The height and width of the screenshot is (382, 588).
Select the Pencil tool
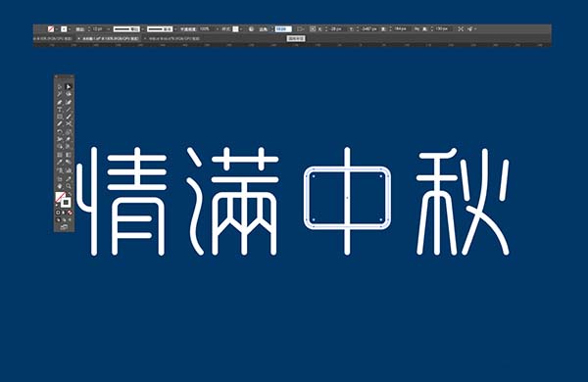(59, 124)
